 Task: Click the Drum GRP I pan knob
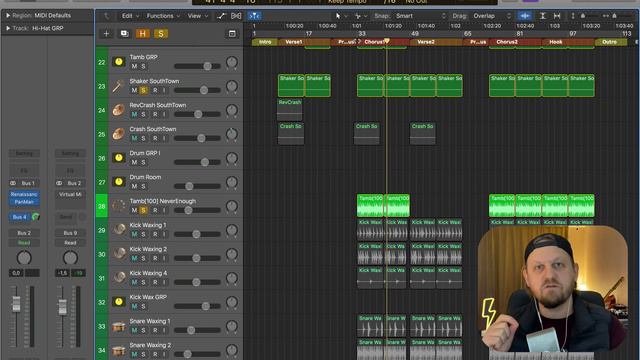(x=231, y=158)
